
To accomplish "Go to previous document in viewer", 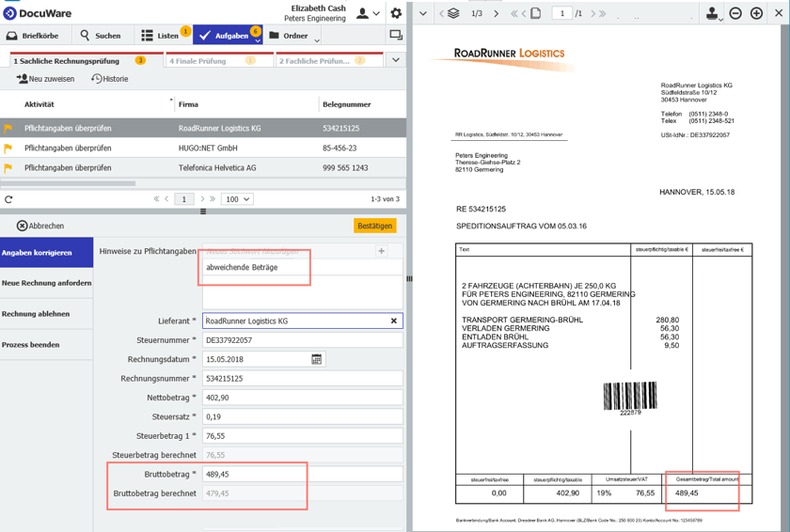I will pyautogui.click(x=441, y=13).
